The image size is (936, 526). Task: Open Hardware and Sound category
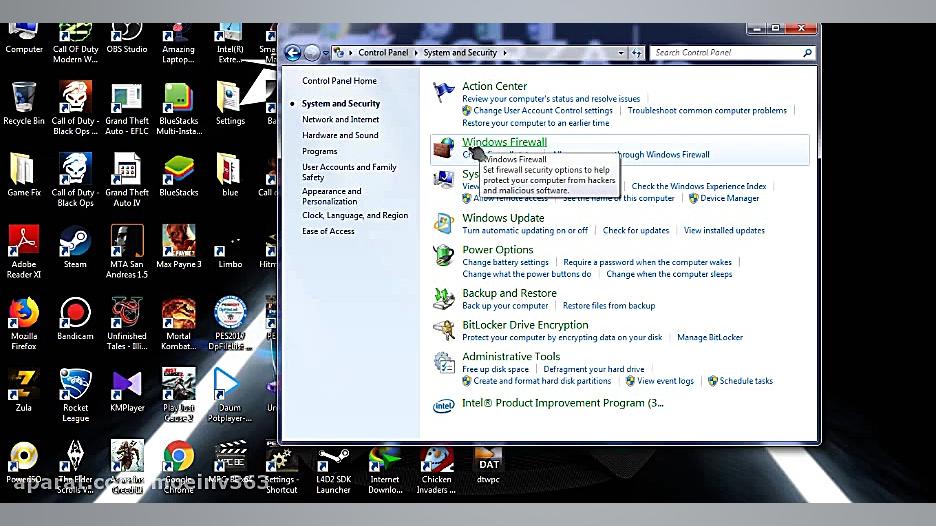tap(340, 136)
